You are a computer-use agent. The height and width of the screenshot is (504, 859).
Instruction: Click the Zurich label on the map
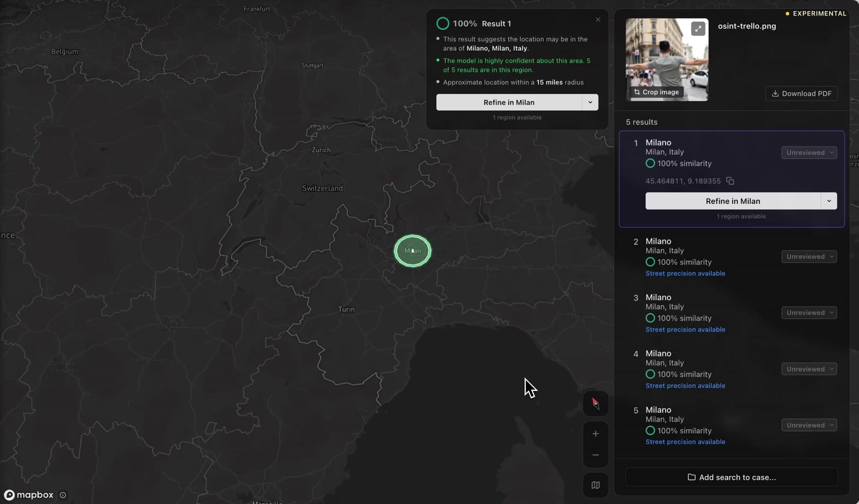click(x=321, y=150)
